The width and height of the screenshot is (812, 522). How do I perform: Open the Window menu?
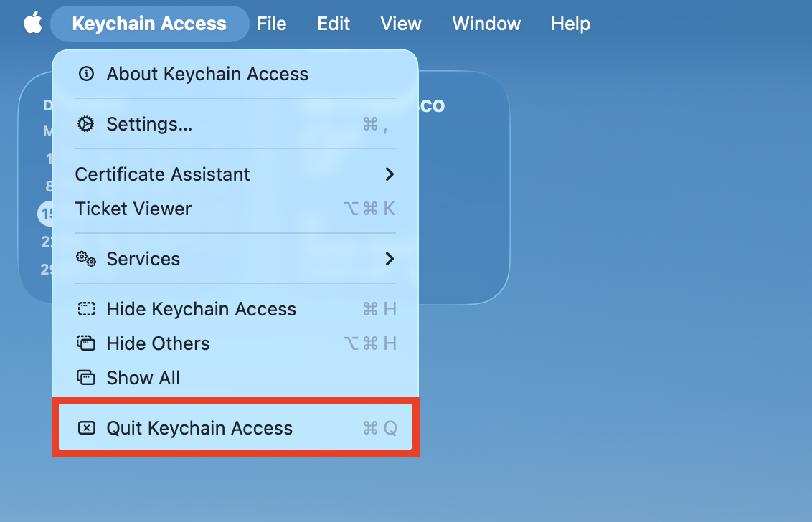[x=486, y=23]
